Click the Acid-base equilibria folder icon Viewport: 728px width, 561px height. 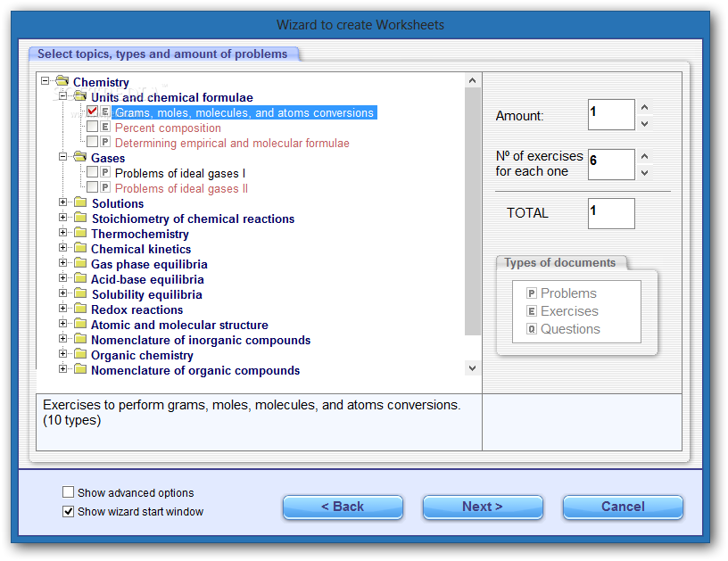(81, 278)
